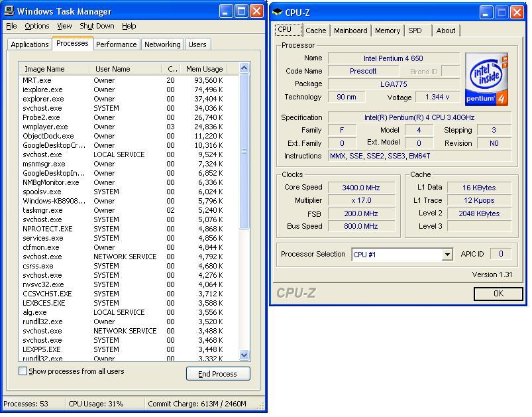Open the View menu in Task Manager
The width and height of the screenshot is (532, 417).
(64, 26)
